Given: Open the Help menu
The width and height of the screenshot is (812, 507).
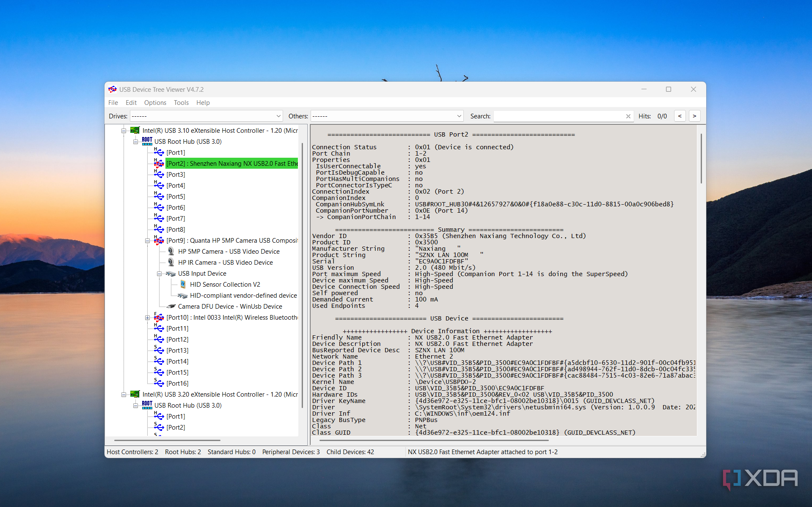Looking at the screenshot, I should (203, 102).
